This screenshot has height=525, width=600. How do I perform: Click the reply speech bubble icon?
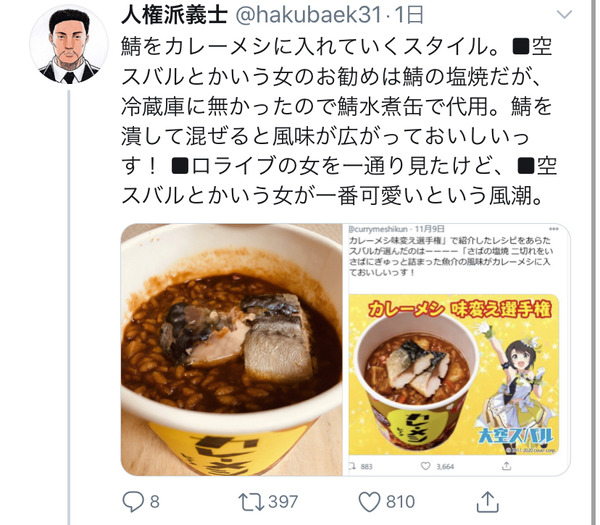tap(133, 501)
